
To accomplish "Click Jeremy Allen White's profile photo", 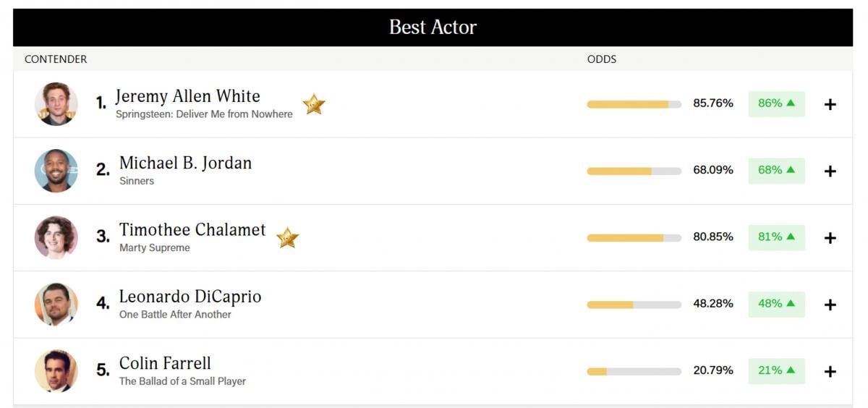I will 56,104.
